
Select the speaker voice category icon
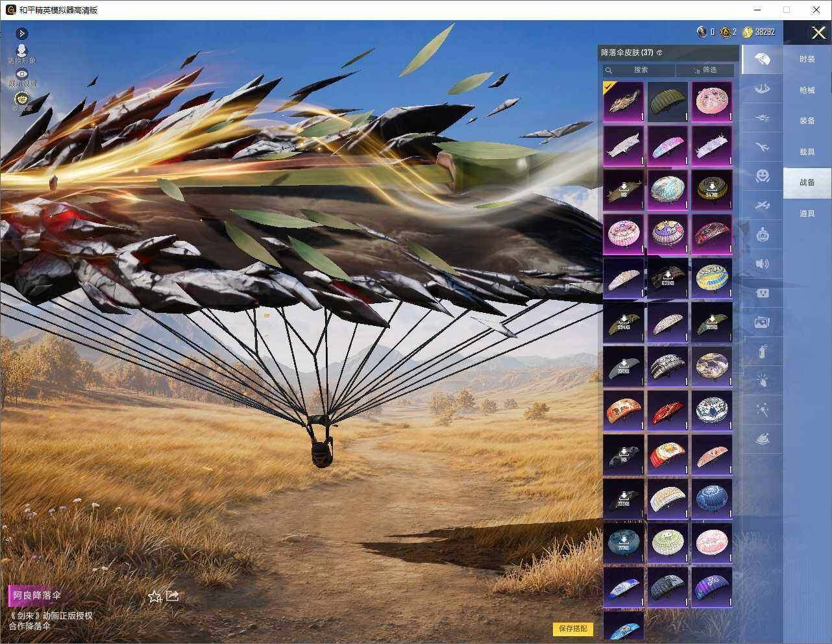click(x=763, y=264)
